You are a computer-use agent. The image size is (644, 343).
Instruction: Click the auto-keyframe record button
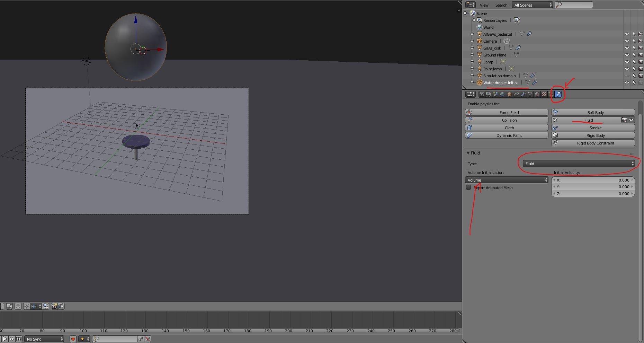[73, 339]
